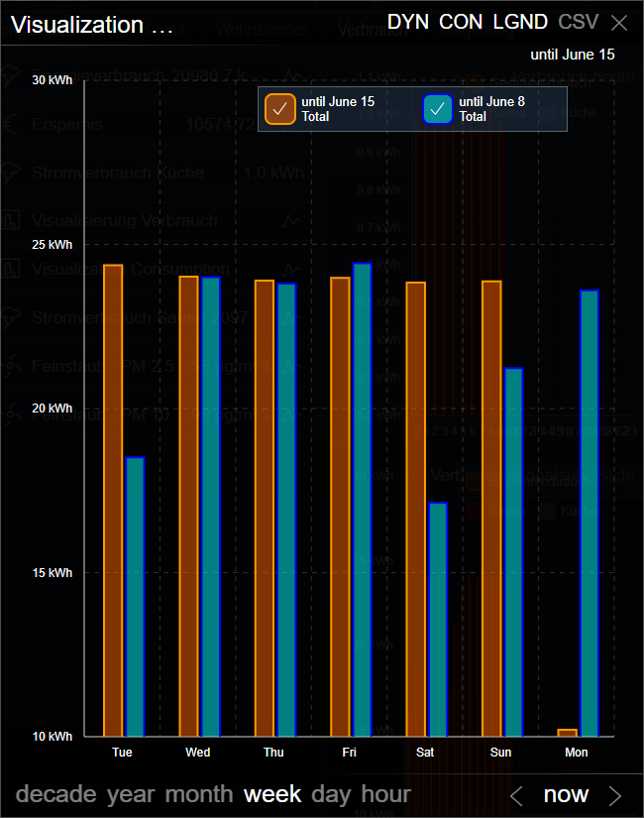Toggle the 'until June 8' series checkbox
Viewport: 644px width, 818px height.
click(438, 109)
